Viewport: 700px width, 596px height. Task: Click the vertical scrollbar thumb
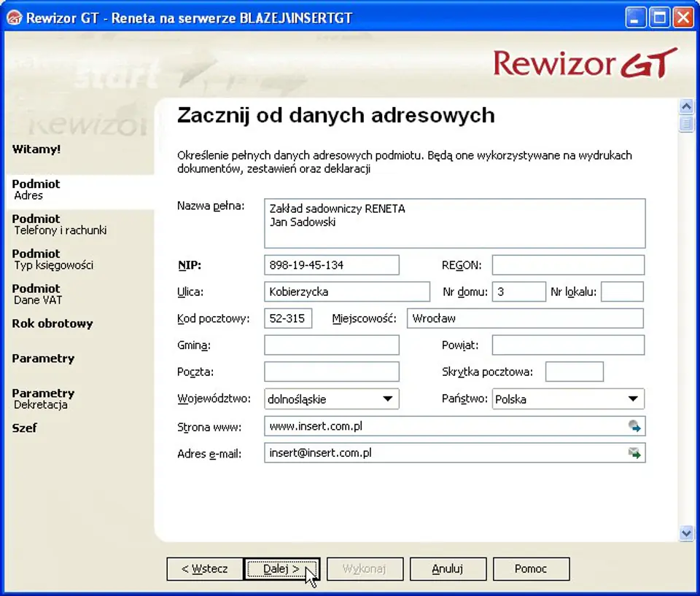click(x=686, y=123)
